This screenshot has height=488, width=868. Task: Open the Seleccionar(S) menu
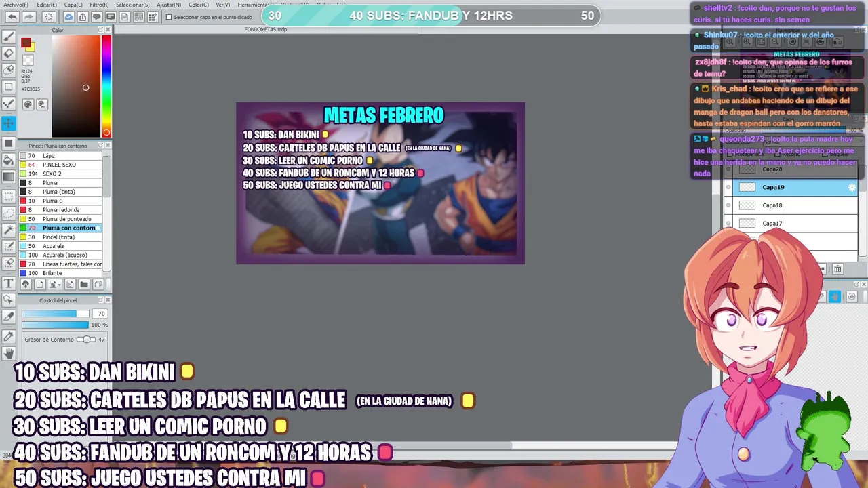[x=133, y=5]
